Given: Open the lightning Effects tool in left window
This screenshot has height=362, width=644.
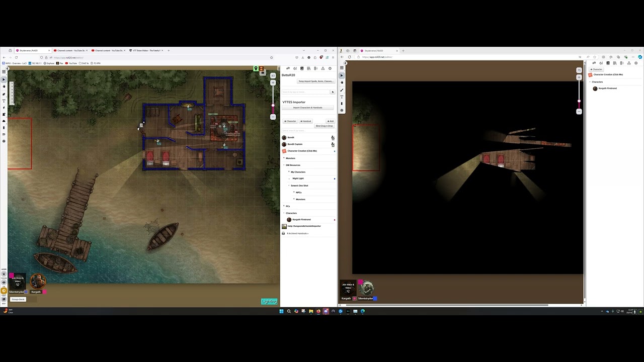Looking at the screenshot, I should coord(4,108).
